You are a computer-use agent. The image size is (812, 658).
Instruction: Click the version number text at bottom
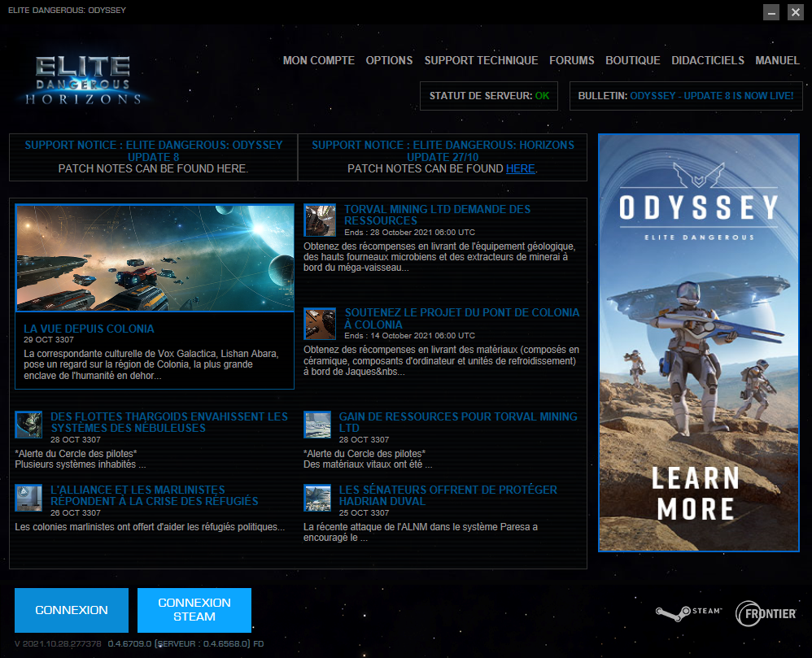pyautogui.click(x=139, y=643)
